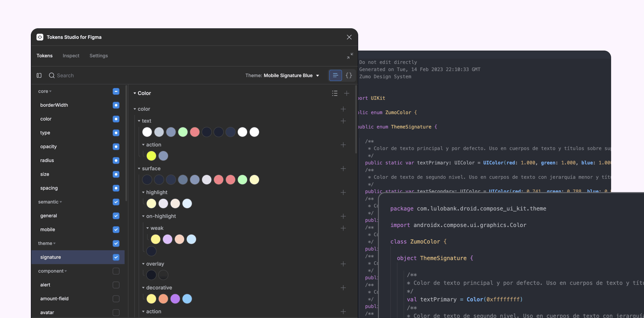Open the Settings tab
Image resolution: width=644 pixels, height=318 pixels.
pyautogui.click(x=98, y=56)
